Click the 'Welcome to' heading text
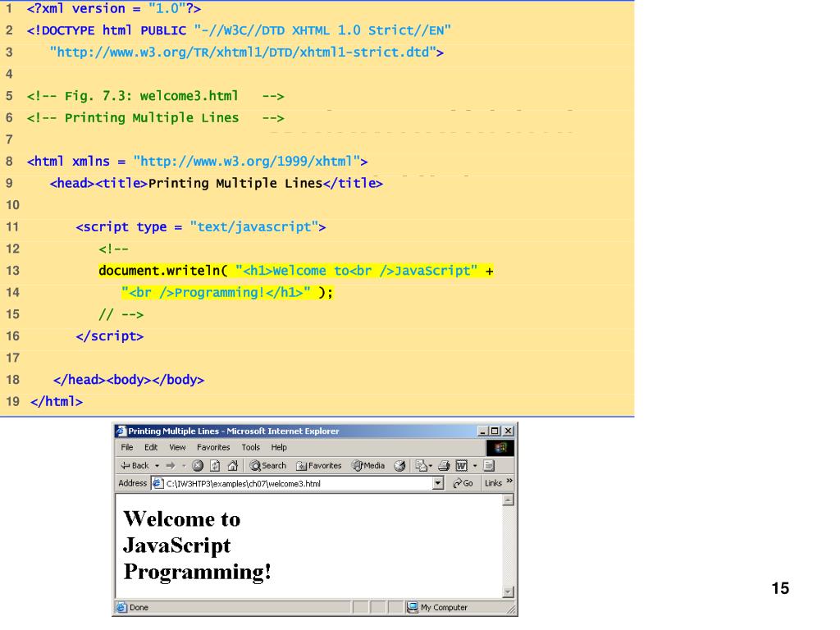The height and width of the screenshot is (630, 840). [182, 519]
